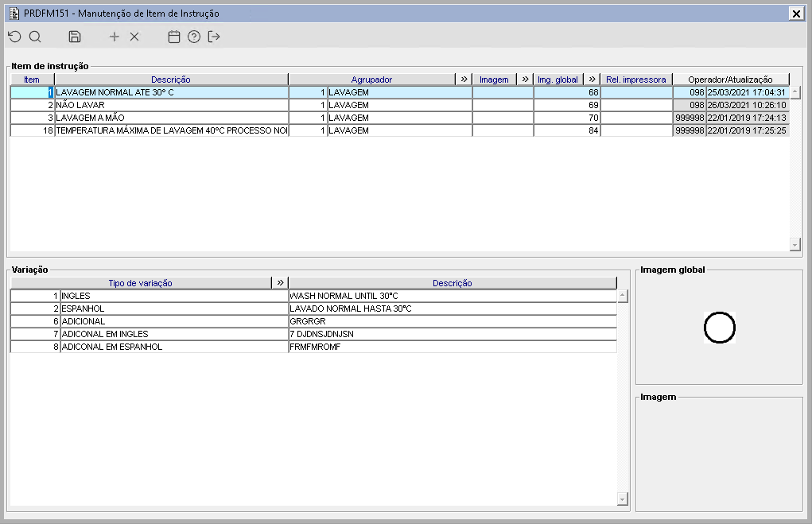Click the Imagem column header
The image size is (812, 524).
(x=494, y=80)
